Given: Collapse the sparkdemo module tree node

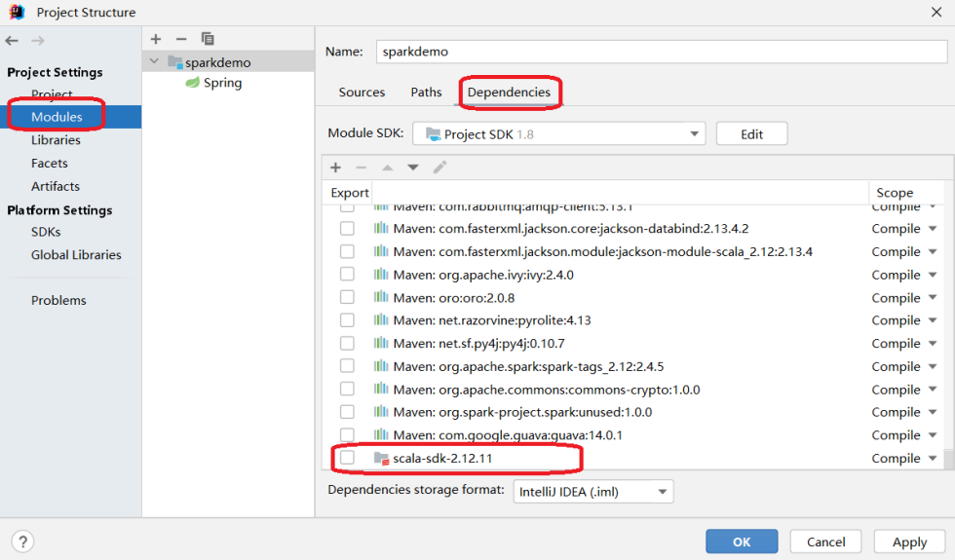Looking at the screenshot, I should coord(154,62).
